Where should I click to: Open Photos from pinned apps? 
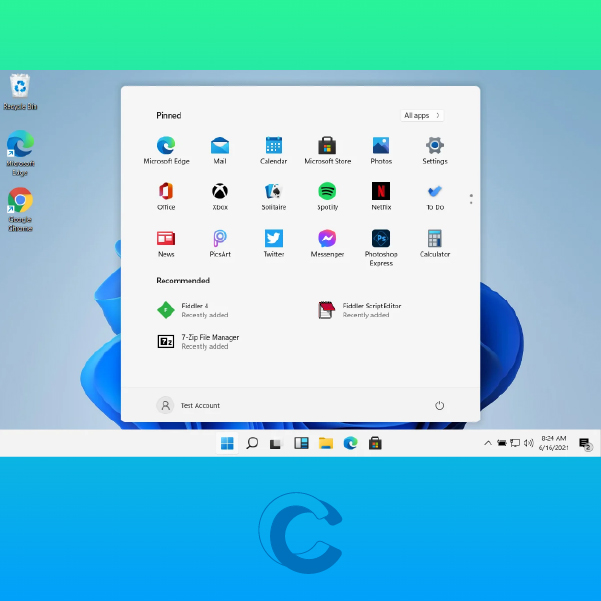pyautogui.click(x=381, y=150)
